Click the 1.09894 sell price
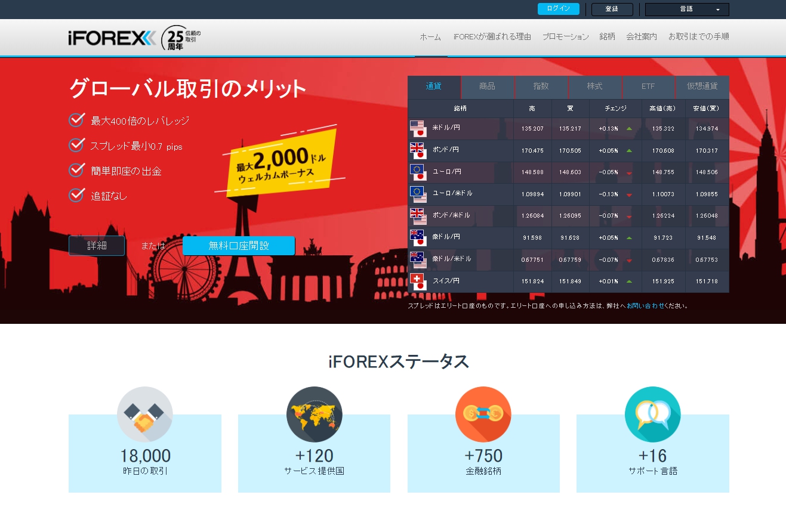 [x=532, y=194]
